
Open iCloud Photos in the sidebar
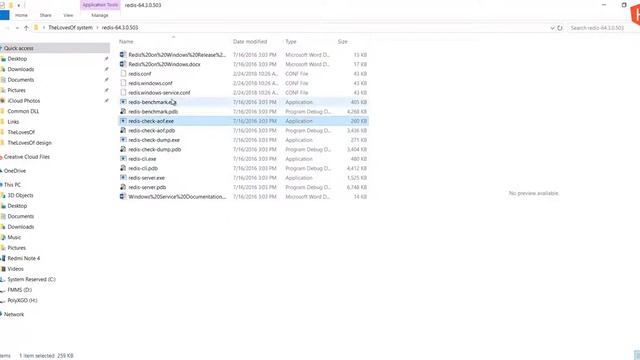[x=24, y=101]
